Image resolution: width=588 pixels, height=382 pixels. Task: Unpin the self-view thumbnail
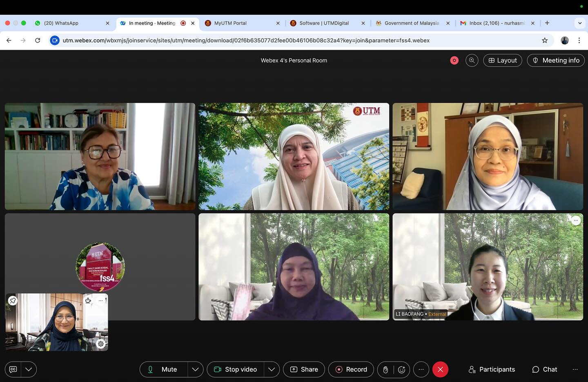click(x=13, y=301)
